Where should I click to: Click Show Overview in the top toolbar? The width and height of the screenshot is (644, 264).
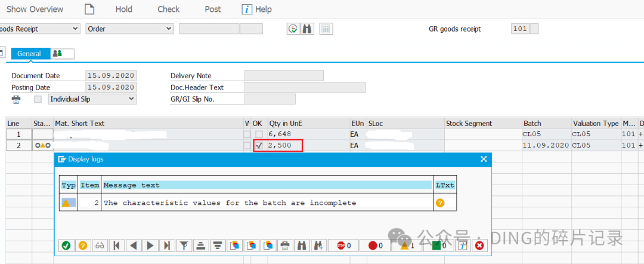tap(35, 9)
